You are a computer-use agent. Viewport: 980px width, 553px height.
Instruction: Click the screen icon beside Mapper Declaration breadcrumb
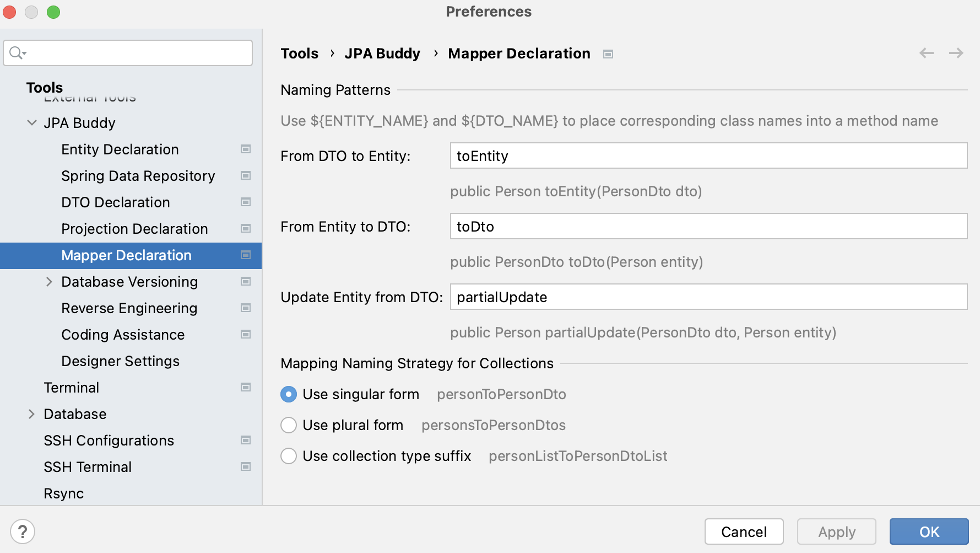[x=608, y=53]
